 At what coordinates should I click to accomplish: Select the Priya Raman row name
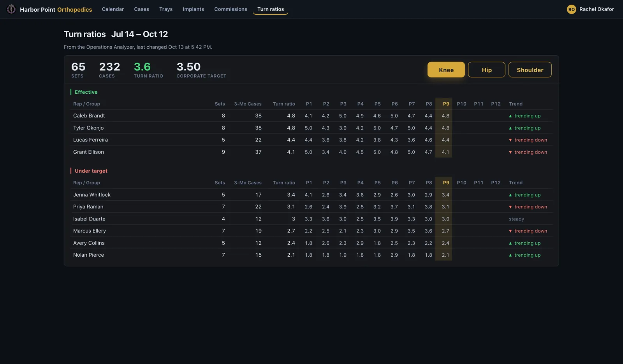pos(88,207)
